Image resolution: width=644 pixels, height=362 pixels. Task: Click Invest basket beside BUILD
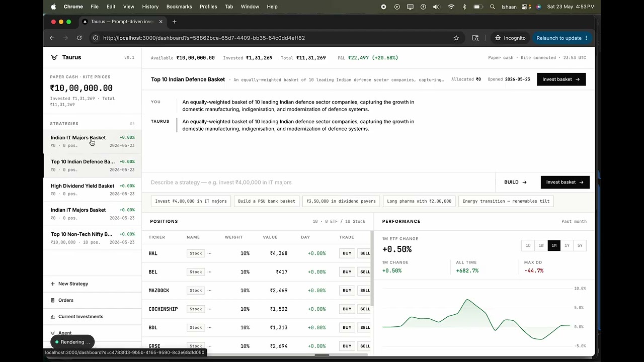[x=565, y=183]
